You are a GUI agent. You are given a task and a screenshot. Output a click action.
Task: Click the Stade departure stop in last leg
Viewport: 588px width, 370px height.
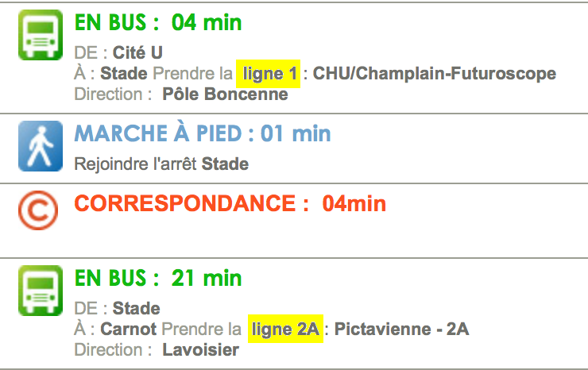[137, 309]
